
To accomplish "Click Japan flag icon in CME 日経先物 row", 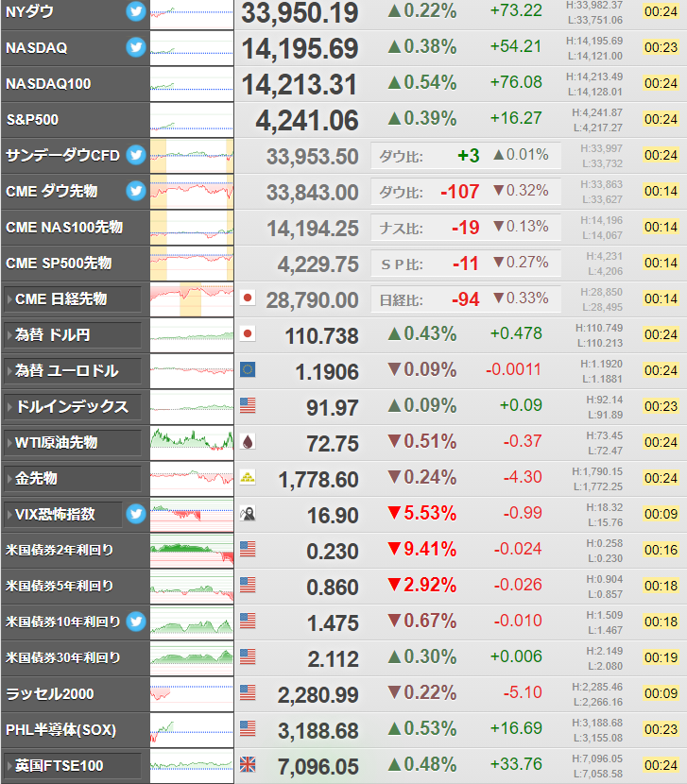I will [x=248, y=298].
